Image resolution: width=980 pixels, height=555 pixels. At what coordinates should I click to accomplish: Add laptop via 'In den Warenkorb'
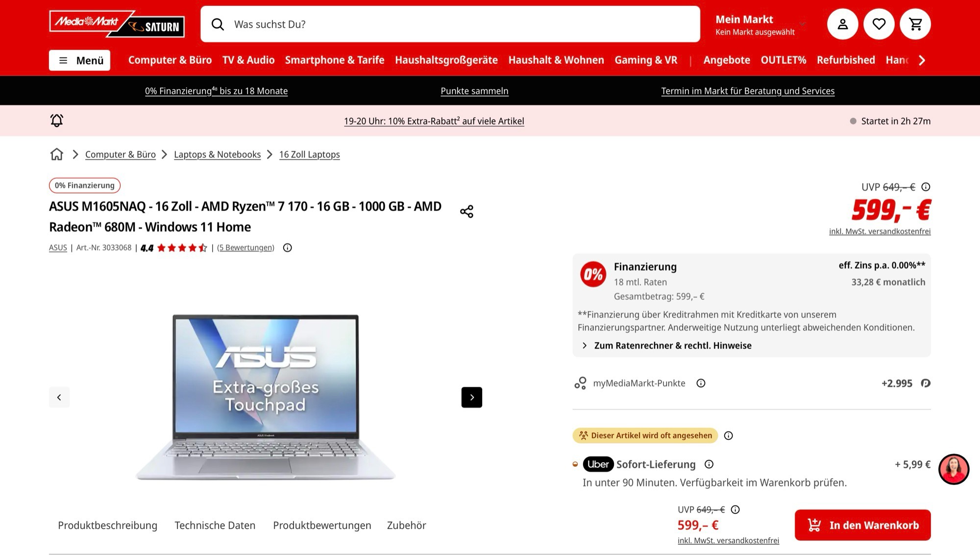tap(862, 525)
